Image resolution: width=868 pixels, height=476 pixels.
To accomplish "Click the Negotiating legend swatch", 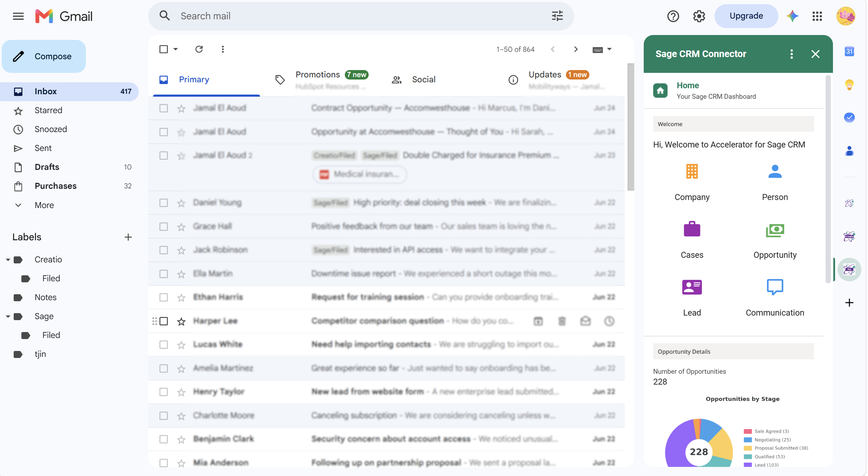I will coord(747,440).
